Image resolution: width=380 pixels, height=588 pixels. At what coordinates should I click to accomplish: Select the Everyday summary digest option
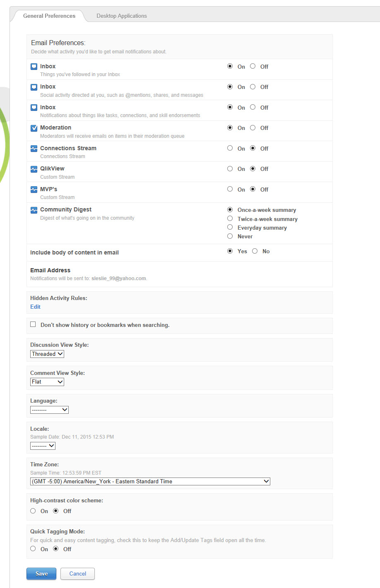230,227
